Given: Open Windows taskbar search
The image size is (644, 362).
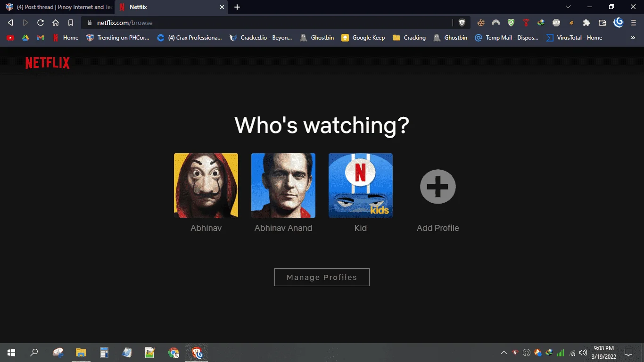Looking at the screenshot, I should pos(34,353).
